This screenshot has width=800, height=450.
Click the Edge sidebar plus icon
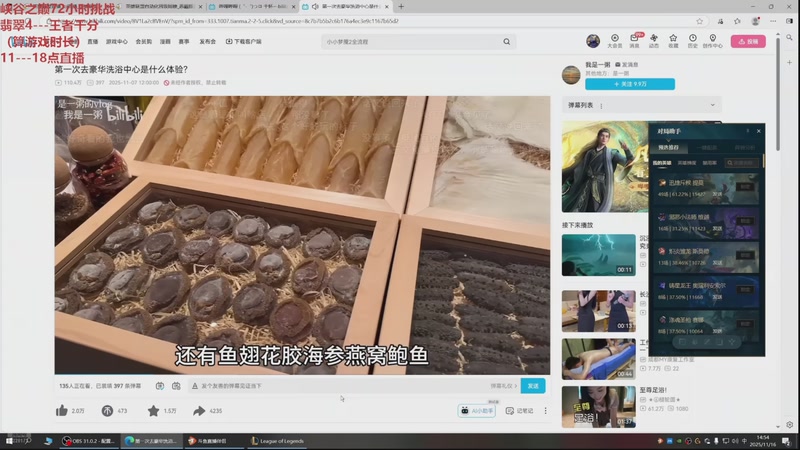coord(789,62)
